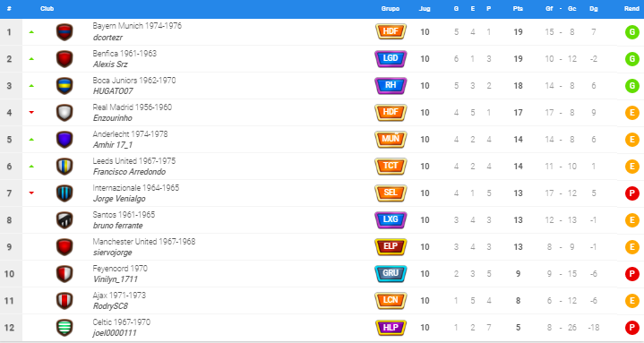
Task: Click the HLP group badge for Celtic
Action: 391,328
